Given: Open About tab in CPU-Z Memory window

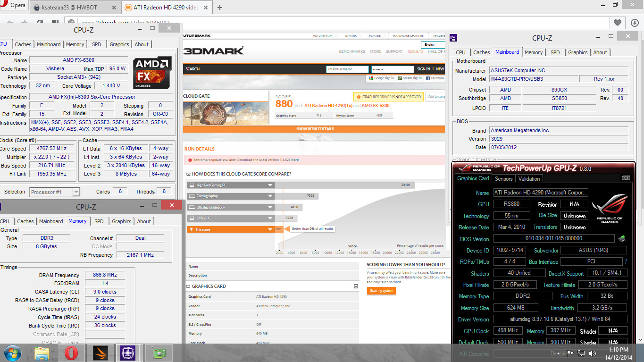Looking at the screenshot, I should coord(144,221).
